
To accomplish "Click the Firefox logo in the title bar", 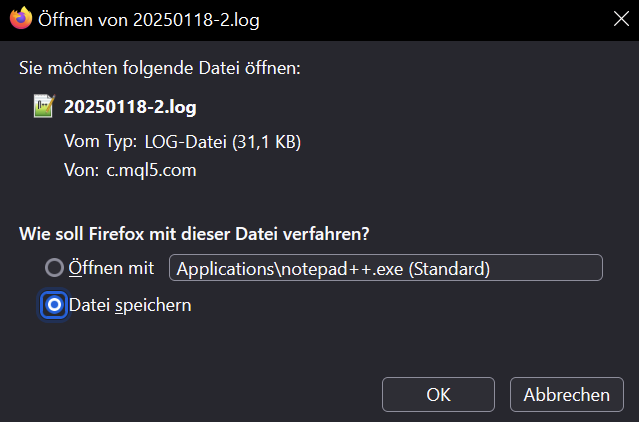I will 19,19.
